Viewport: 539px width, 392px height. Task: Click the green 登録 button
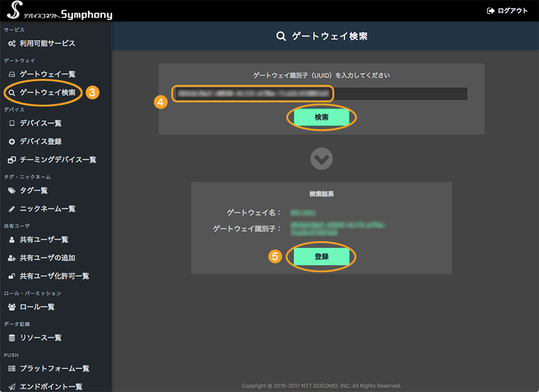[322, 257]
